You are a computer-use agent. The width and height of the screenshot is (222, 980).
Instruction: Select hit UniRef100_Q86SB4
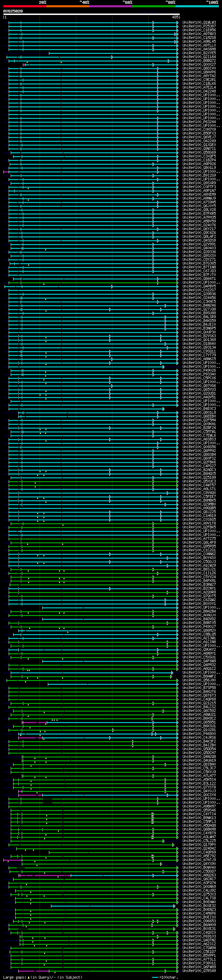click(199, 454)
